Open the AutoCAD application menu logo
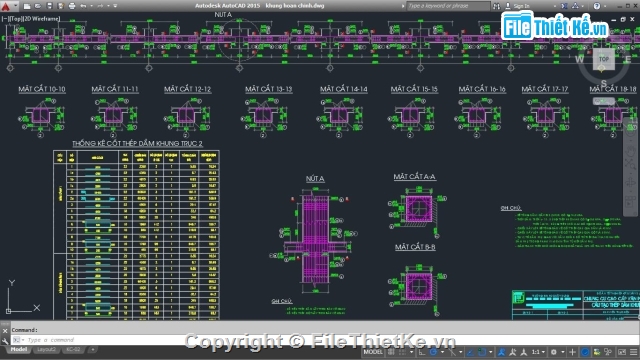Screen dimensions: 640x360 [6, 6]
